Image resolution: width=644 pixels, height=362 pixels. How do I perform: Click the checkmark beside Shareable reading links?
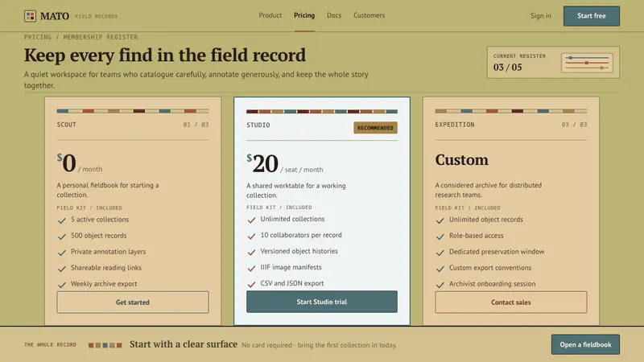point(62,269)
